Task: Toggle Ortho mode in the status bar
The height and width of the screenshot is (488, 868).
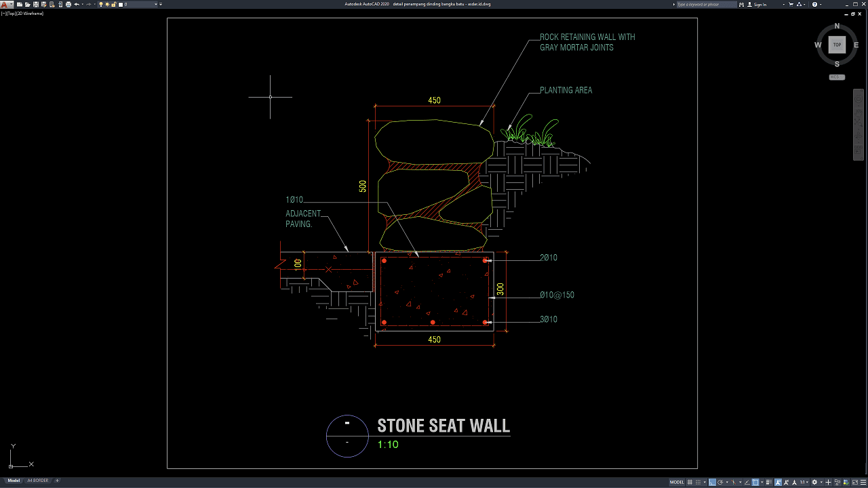Action: [x=713, y=482]
